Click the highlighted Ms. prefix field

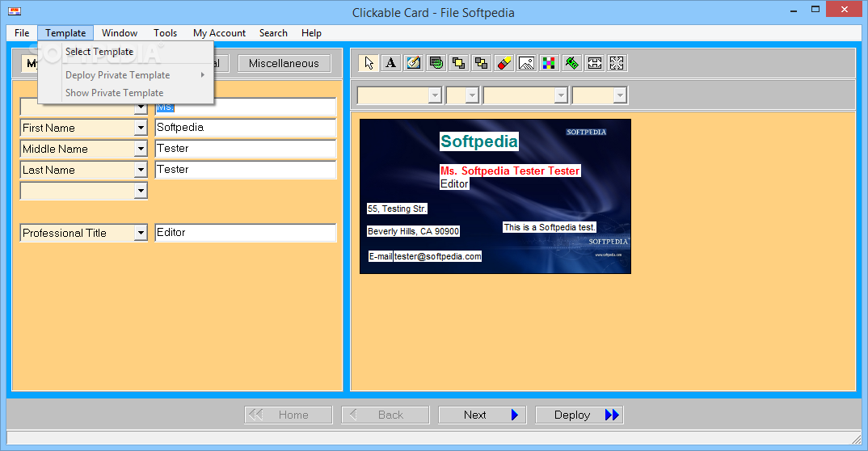245,107
